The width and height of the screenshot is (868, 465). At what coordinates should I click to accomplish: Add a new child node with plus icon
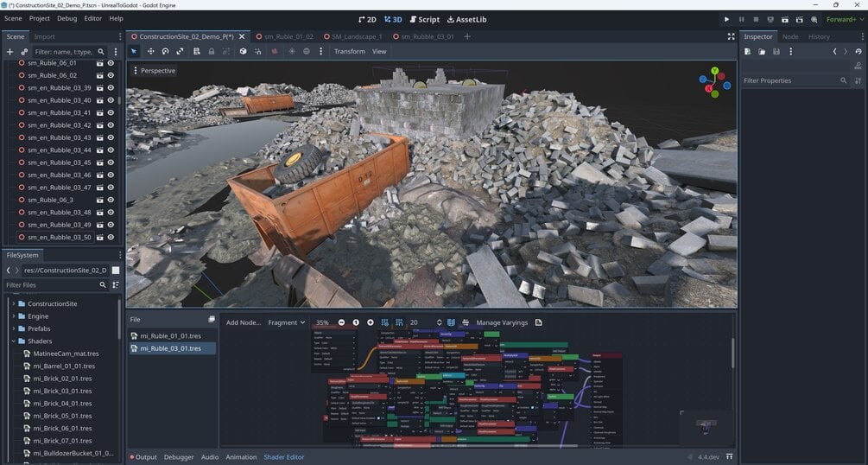[x=10, y=52]
